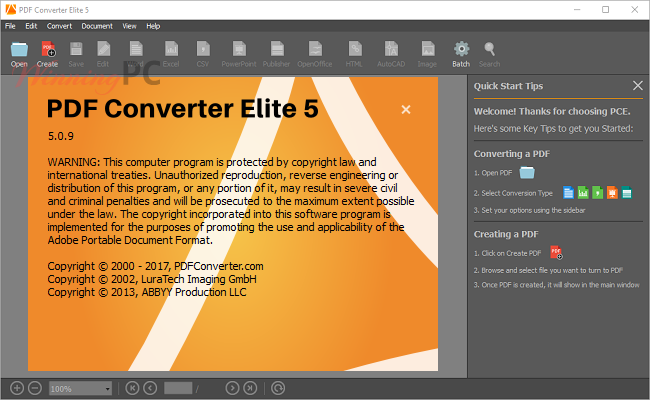Click the version number 5.0.9
The image size is (650, 400).
click(x=61, y=136)
